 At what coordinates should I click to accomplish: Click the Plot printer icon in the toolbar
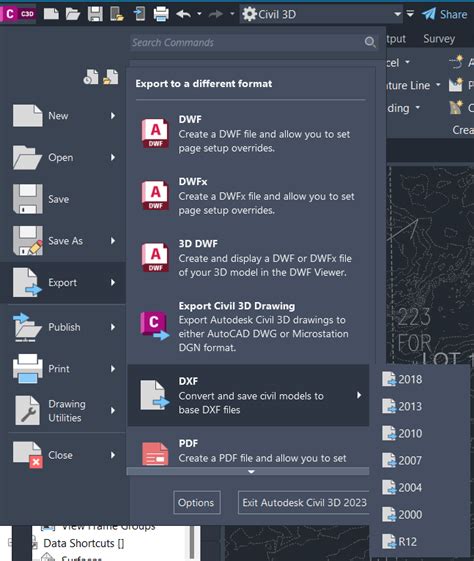[161, 14]
